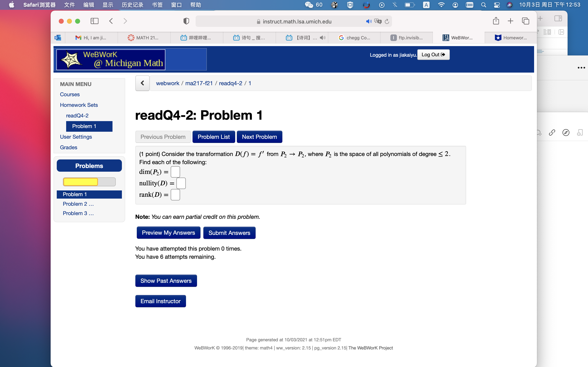The image size is (588, 367).
Task: Open the Grades page
Action: (x=68, y=147)
